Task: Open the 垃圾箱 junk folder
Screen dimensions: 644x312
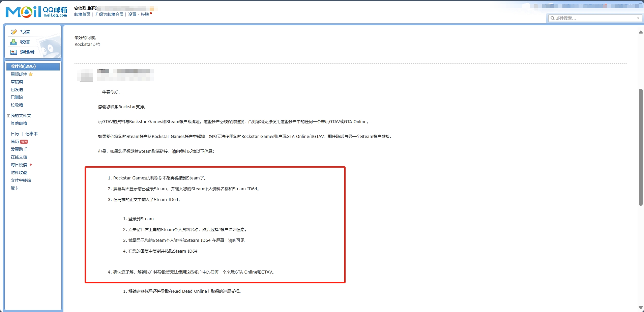Action: (17, 105)
